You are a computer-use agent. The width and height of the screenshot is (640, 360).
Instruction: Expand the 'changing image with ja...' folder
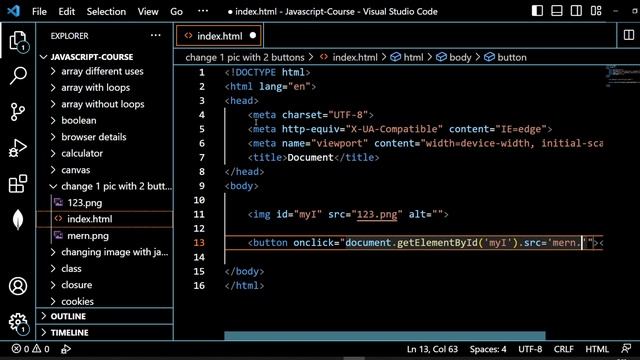[114, 252]
